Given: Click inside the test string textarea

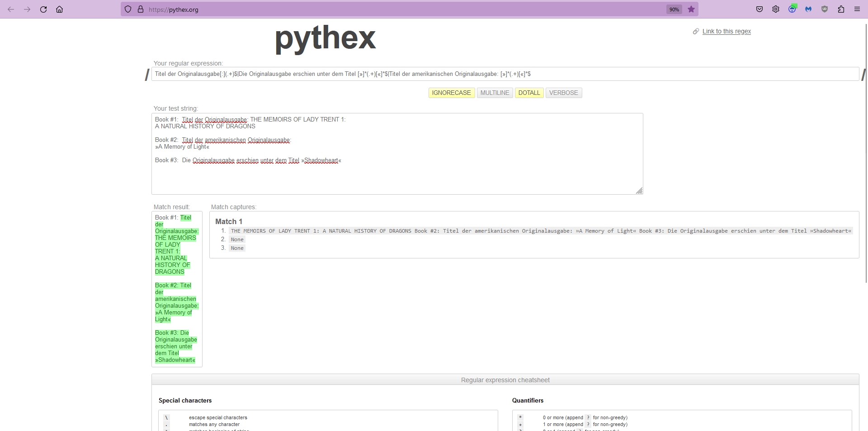Looking at the screenshot, I should pyautogui.click(x=397, y=154).
